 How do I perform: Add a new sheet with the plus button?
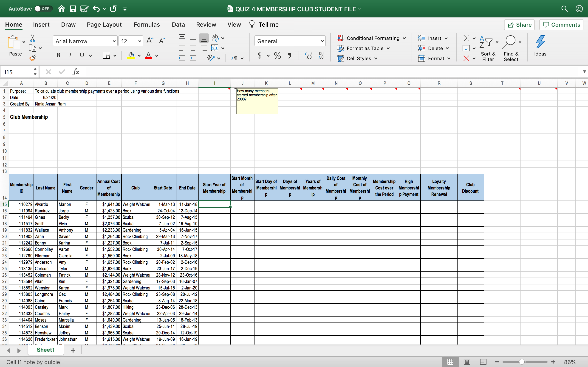coord(73,350)
